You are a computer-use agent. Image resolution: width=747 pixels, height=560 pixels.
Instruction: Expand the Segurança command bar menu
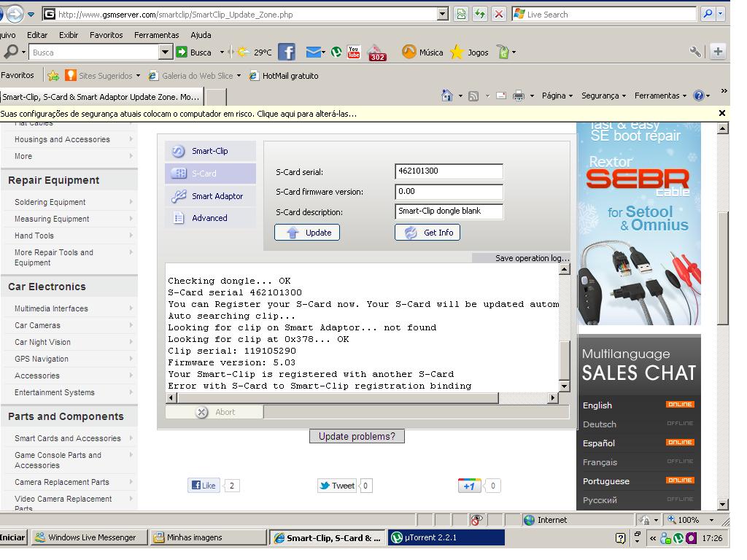pos(603,96)
